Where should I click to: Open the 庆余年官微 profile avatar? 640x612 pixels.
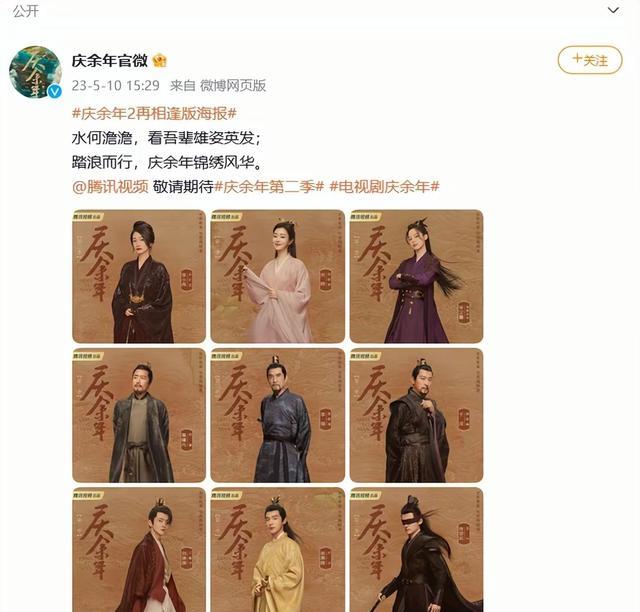36,72
